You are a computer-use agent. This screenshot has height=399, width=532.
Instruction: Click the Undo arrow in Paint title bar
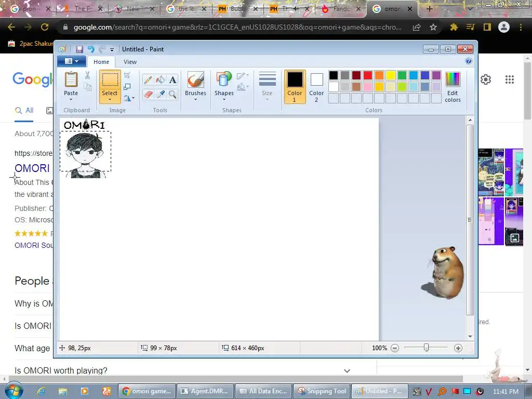point(91,49)
